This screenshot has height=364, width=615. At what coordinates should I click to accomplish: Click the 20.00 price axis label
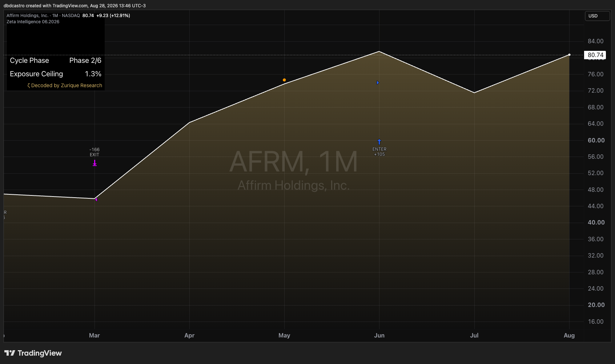pos(596,305)
